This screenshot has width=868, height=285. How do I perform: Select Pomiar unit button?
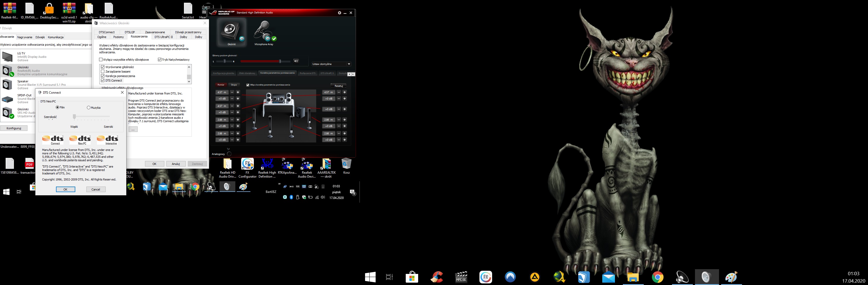click(x=221, y=85)
